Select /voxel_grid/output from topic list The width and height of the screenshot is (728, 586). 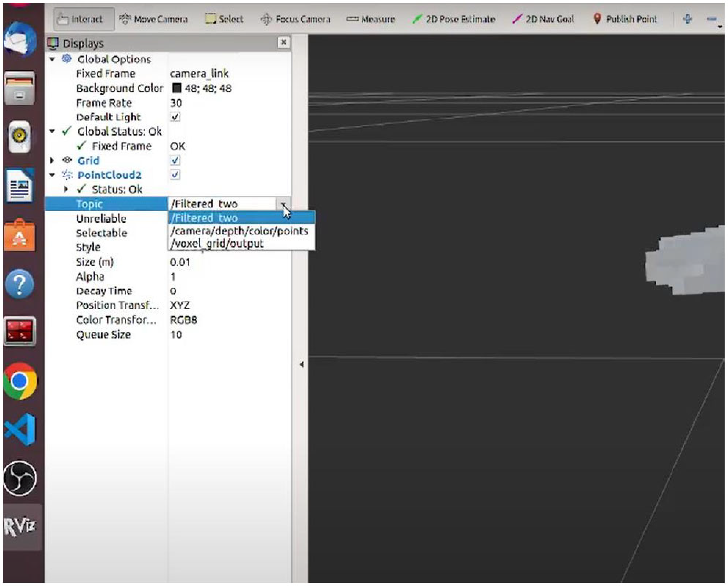pos(217,244)
